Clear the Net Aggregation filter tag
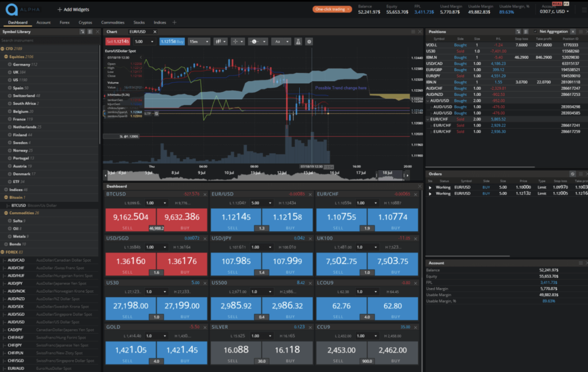Screen dimensions: 588x372 573,32
